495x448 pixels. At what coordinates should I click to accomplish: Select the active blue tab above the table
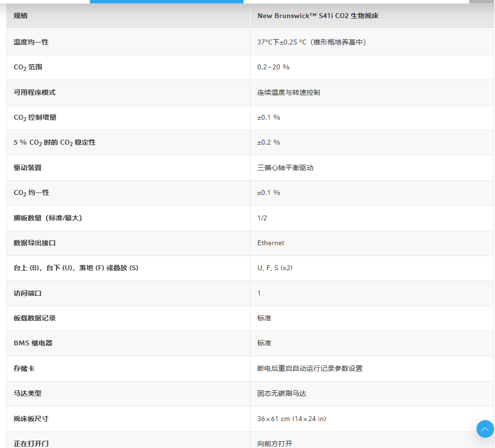[x=166, y=1]
